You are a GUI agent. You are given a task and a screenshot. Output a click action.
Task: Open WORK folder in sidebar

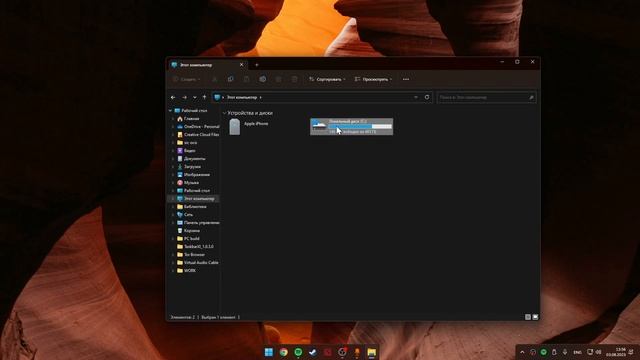186,270
